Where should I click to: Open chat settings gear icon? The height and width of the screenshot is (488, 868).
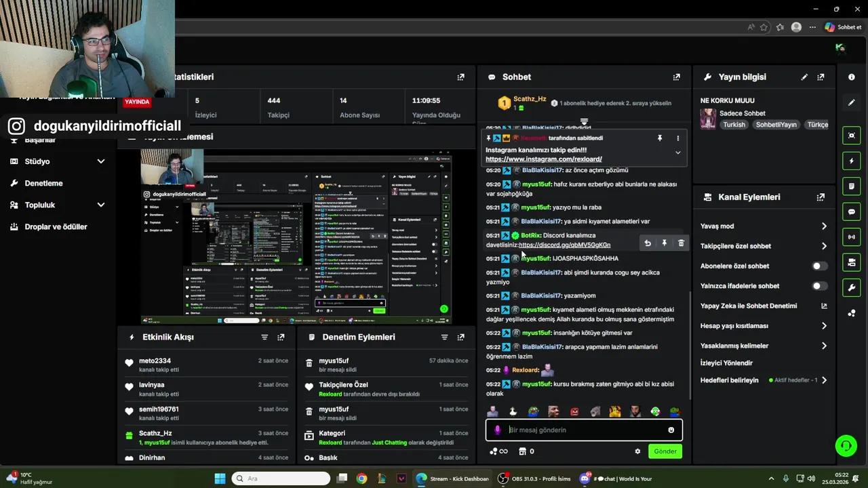pyautogui.click(x=637, y=451)
